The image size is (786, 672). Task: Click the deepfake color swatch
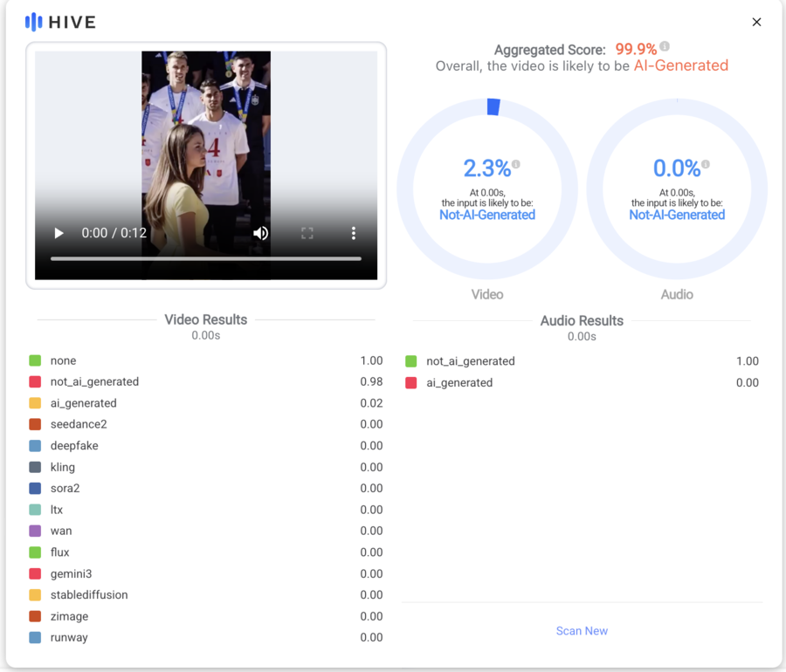[35, 446]
